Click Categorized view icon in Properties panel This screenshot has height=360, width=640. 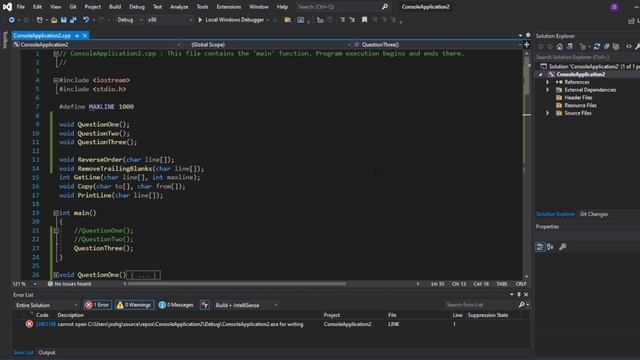pos(540,247)
